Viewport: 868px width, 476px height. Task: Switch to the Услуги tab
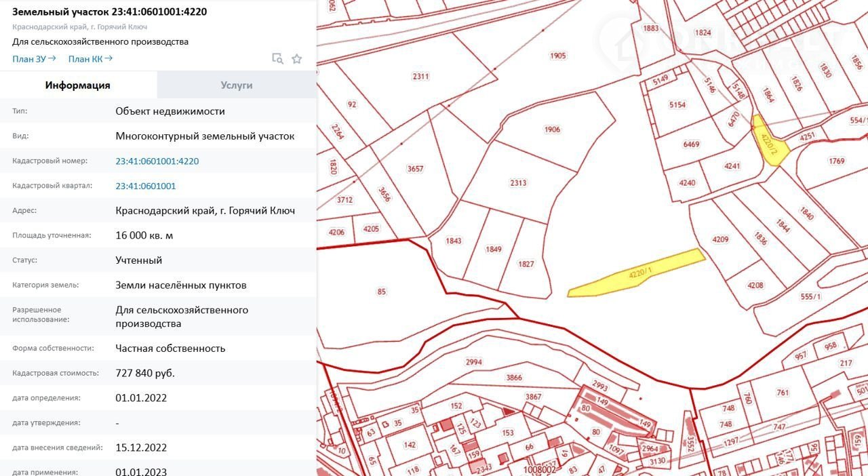pos(237,85)
